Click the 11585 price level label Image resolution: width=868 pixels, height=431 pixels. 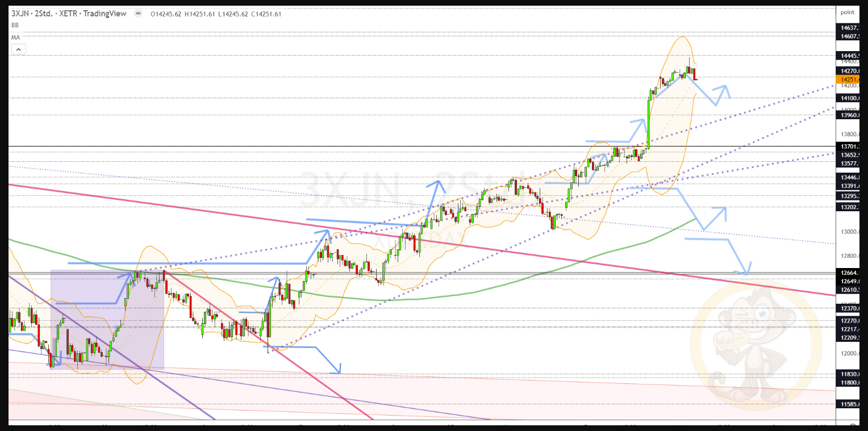coord(849,404)
